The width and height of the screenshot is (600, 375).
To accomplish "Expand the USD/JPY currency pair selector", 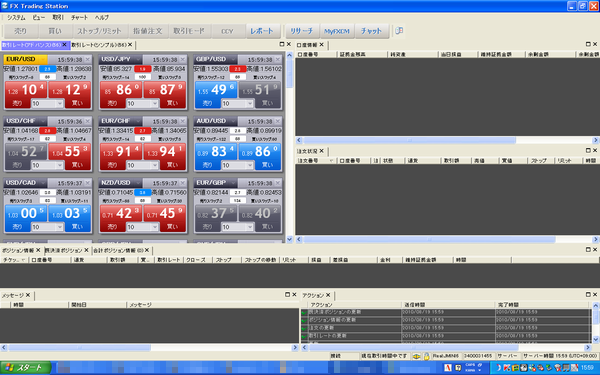I will pos(138,59).
